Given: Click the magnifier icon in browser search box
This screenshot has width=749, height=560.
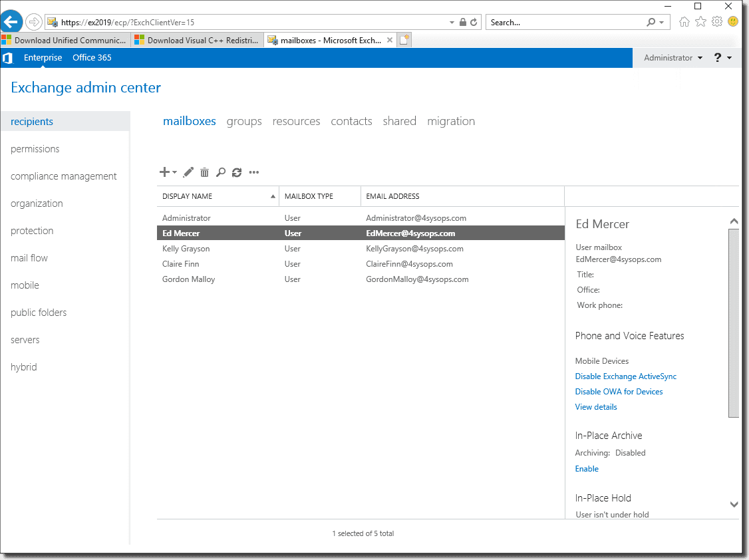Looking at the screenshot, I should (651, 22).
